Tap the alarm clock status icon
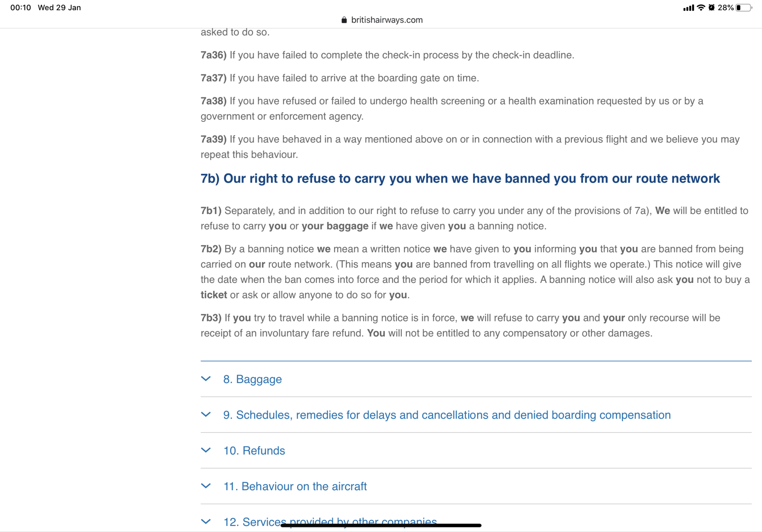The width and height of the screenshot is (762, 532). coord(711,8)
